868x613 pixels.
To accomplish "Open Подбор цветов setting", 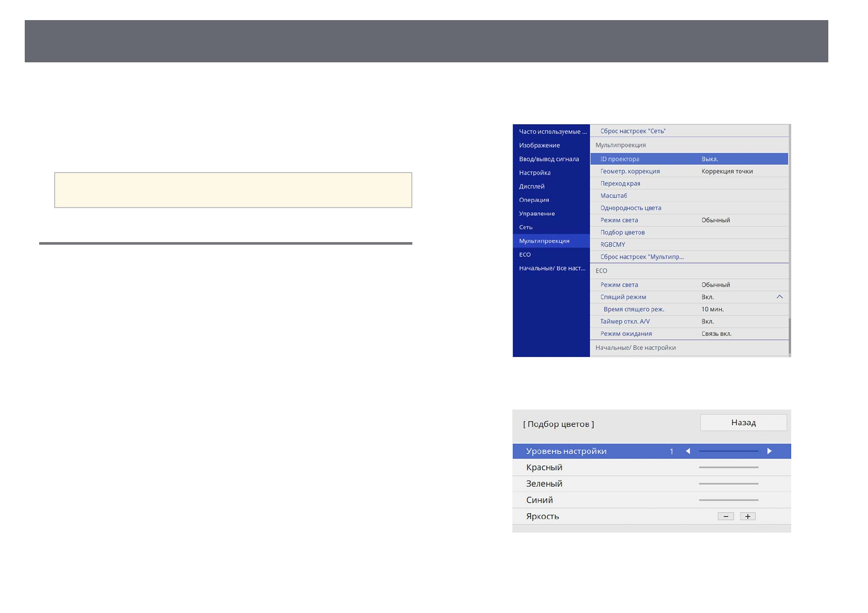I will (623, 232).
